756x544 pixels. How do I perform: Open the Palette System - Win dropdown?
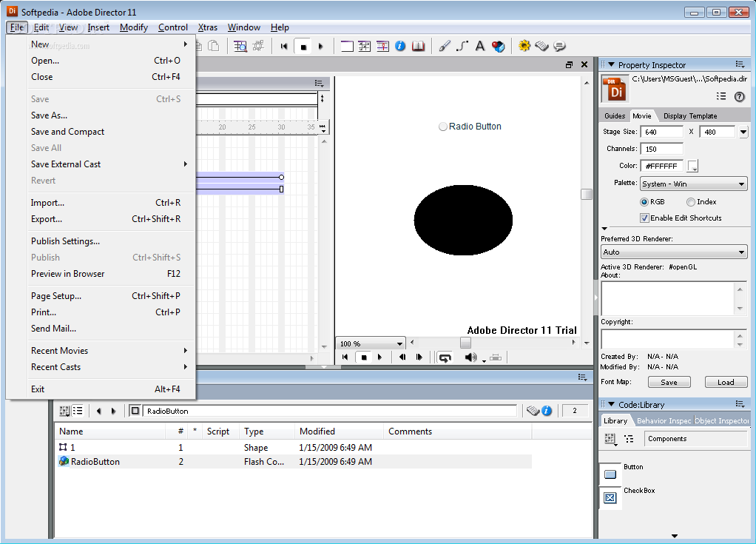click(x=694, y=184)
